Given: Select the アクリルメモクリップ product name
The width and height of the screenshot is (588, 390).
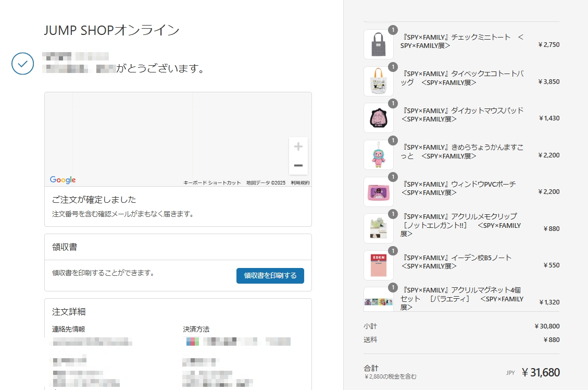Looking at the screenshot, I should point(461,225).
